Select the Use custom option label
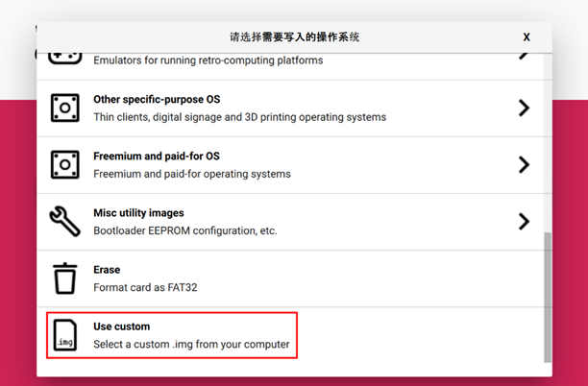 tap(122, 326)
